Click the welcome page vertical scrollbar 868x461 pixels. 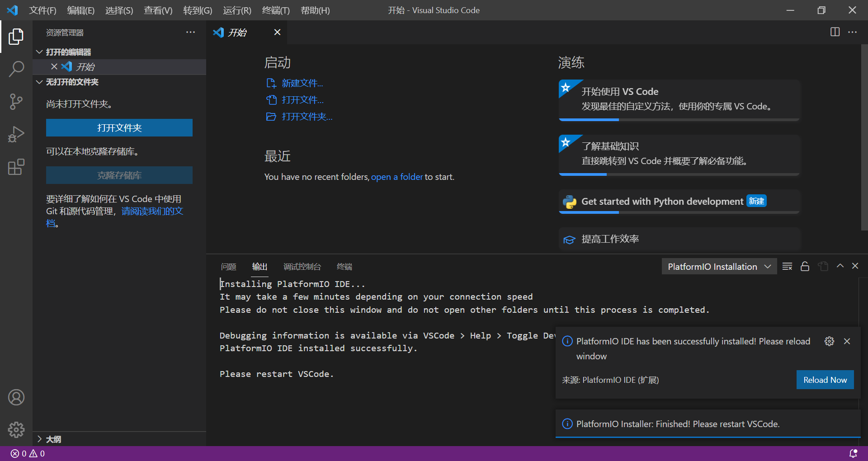click(x=864, y=137)
